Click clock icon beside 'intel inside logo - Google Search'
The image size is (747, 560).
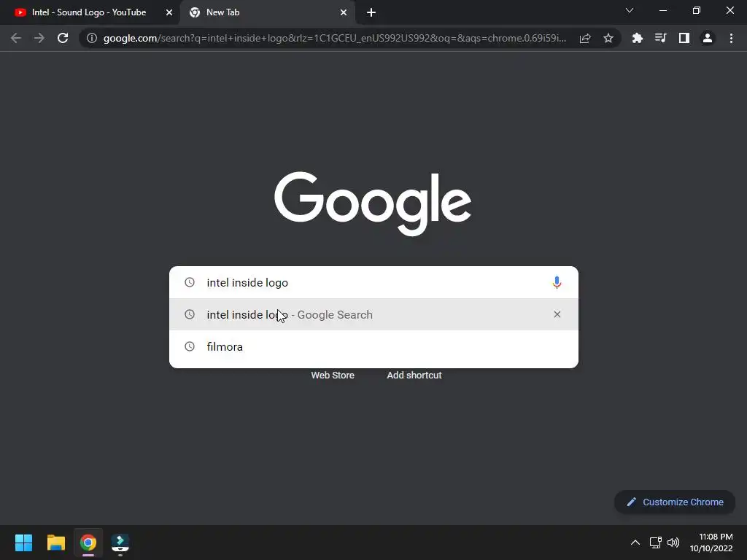click(x=190, y=314)
